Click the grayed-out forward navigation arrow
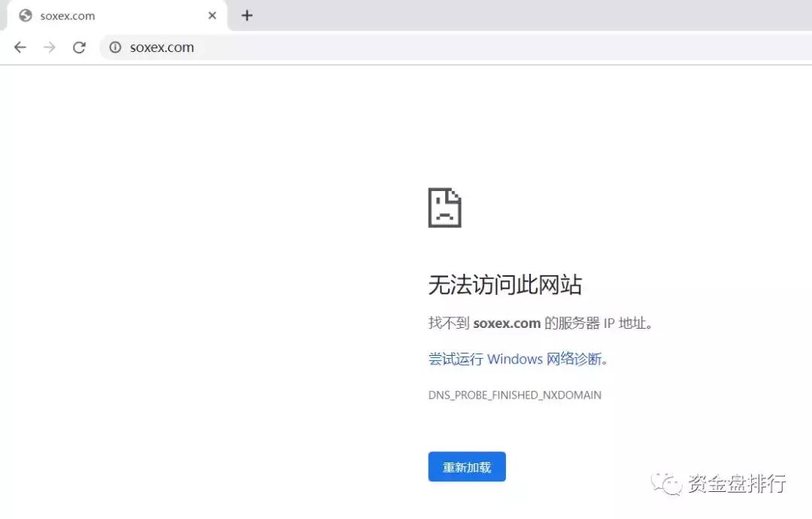Image resolution: width=812 pixels, height=519 pixels. (49, 47)
